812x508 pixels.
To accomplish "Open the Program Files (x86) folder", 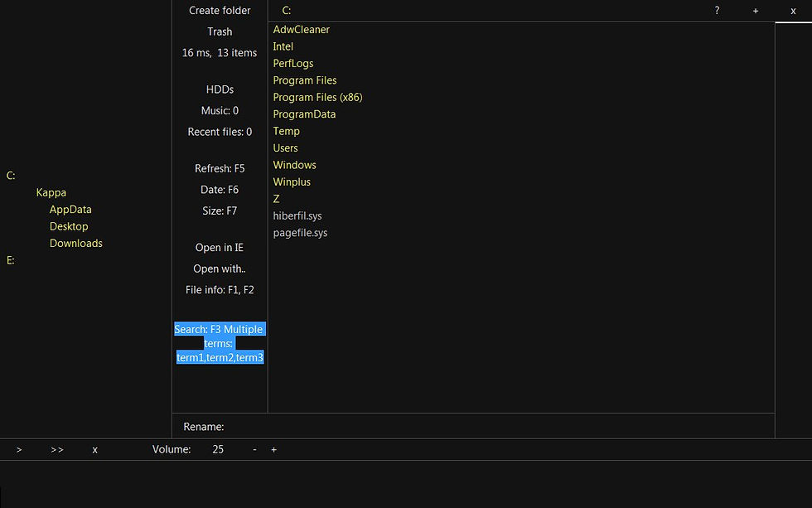I will click(318, 97).
